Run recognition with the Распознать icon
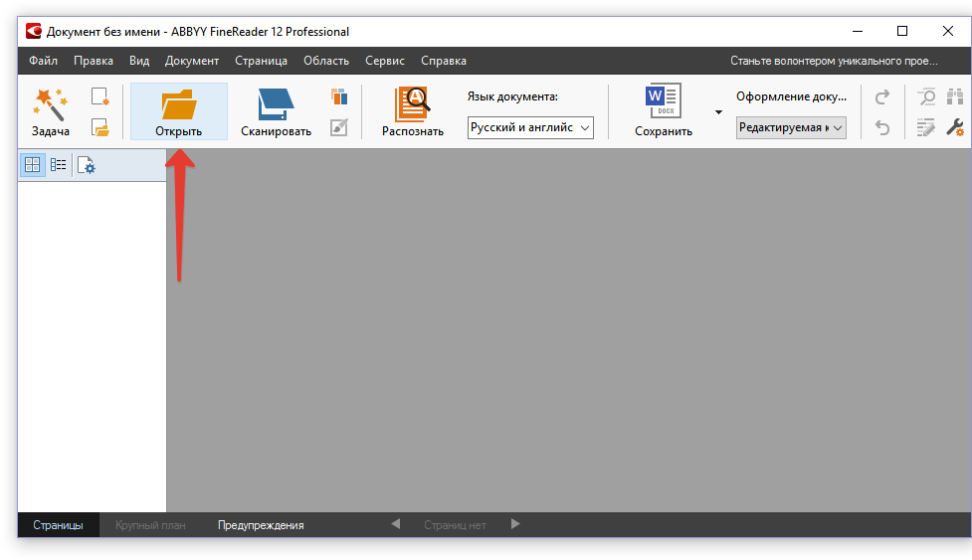Viewport: 972px width, 560px height. click(412, 103)
